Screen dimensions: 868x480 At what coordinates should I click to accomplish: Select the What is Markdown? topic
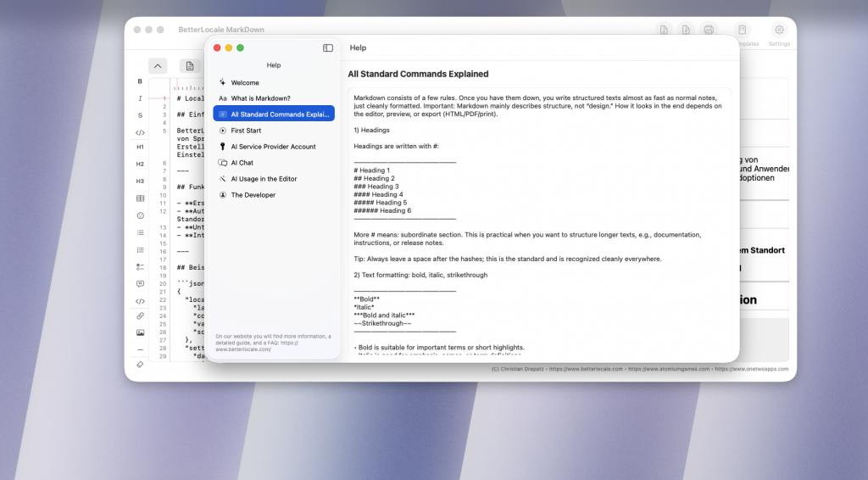pyautogui.click(x=260, y=98)
